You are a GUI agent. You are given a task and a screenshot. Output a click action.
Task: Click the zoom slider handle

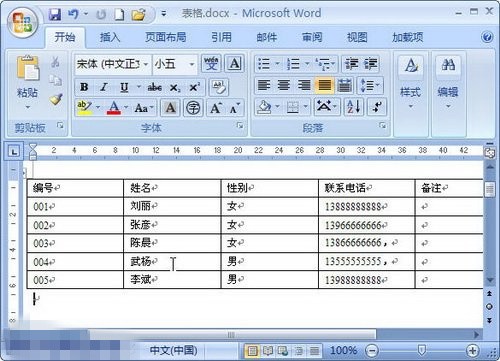click(x=422, y=350)
